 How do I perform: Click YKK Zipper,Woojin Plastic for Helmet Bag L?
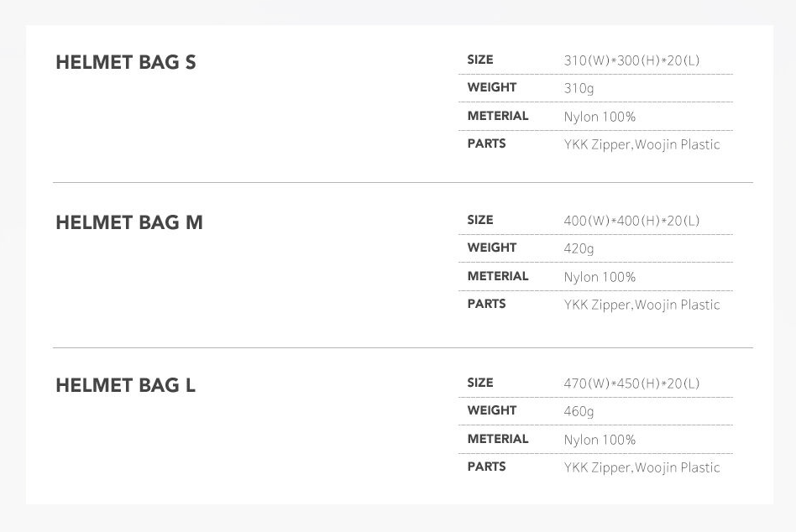(x=642, y=467)
